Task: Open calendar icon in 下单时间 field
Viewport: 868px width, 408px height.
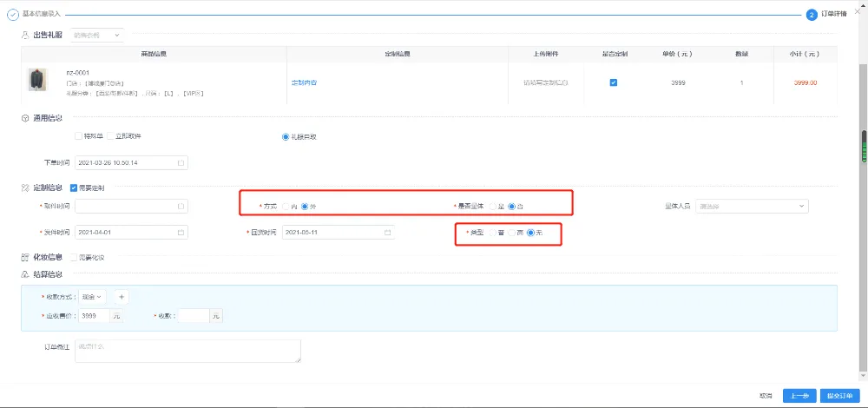Action: [181, 162]
